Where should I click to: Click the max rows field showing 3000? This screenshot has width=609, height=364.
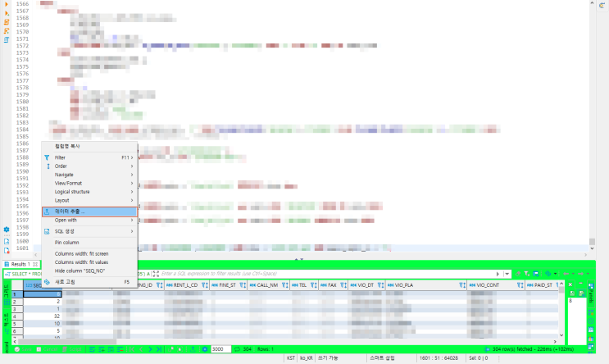tap(221, 349)
